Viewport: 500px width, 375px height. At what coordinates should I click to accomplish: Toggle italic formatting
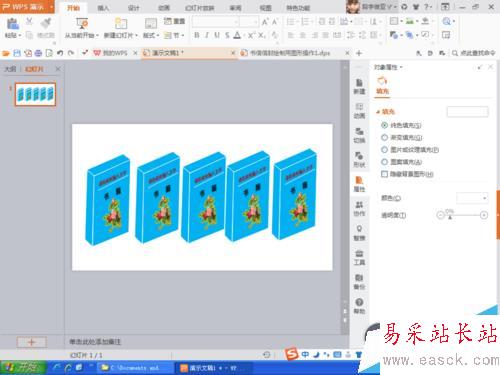207,35
